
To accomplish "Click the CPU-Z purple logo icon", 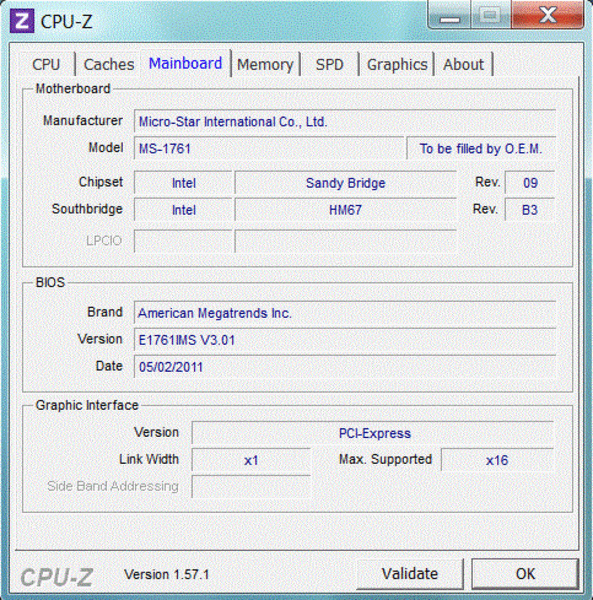I will click(x=22, y=21).
